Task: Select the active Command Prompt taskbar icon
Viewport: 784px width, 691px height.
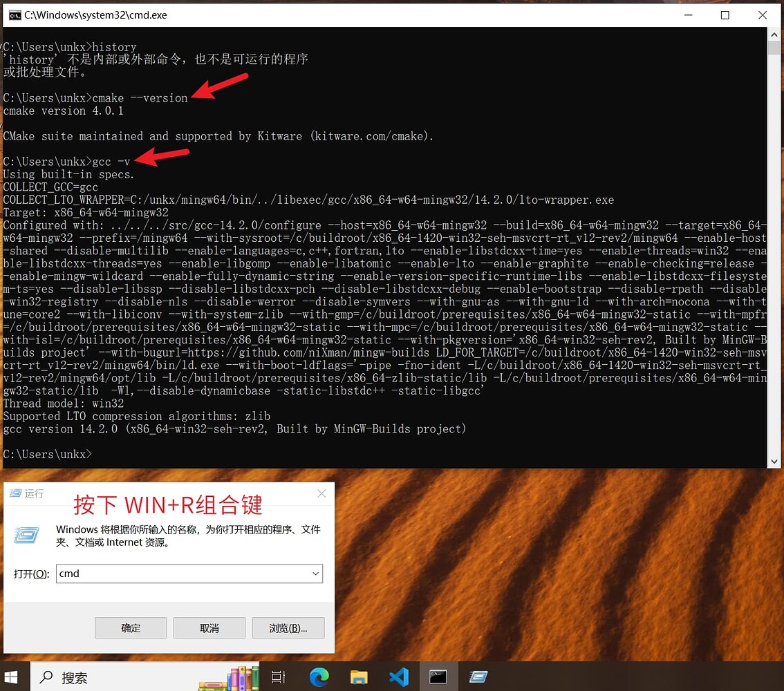Action: point(438,677)
